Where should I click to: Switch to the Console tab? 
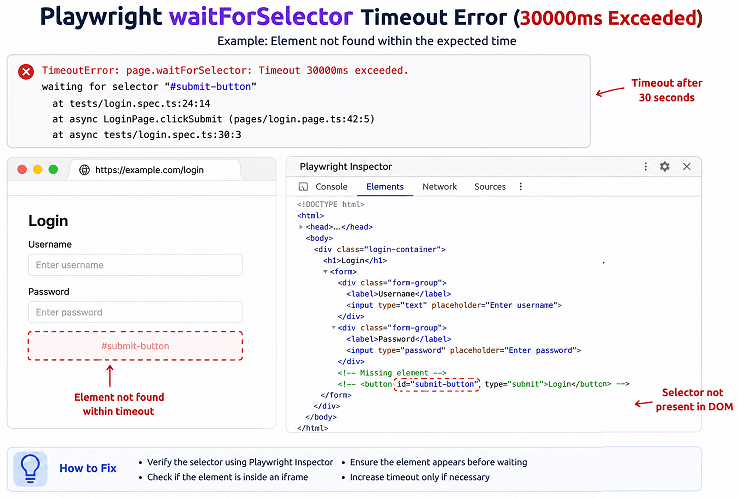point(331,187)
